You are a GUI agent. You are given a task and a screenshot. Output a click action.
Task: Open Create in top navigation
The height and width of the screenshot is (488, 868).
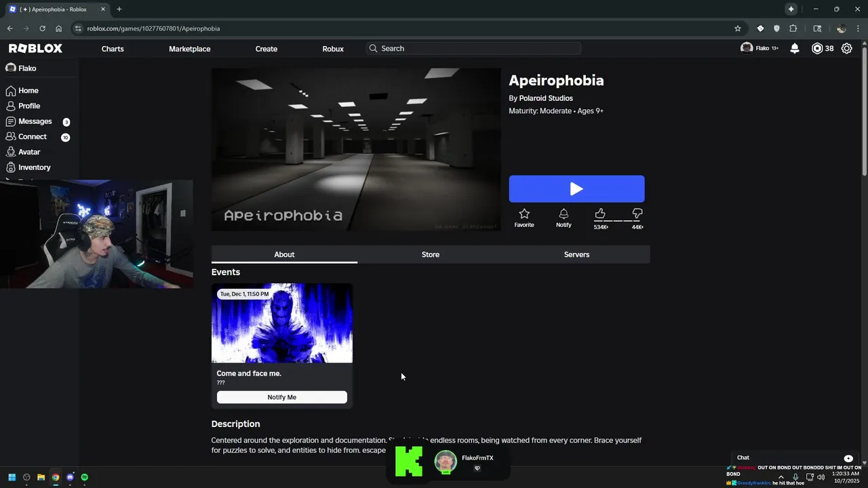[x=266, y=49]
